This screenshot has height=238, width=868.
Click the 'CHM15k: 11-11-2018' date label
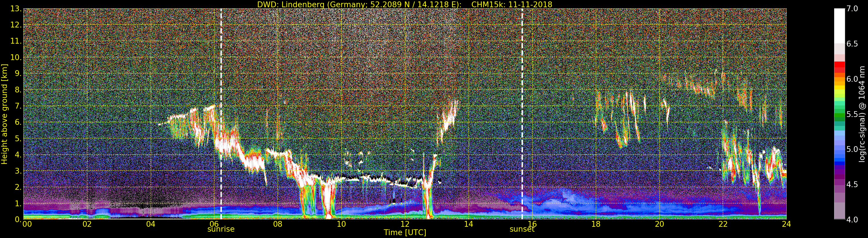(512, 4)
